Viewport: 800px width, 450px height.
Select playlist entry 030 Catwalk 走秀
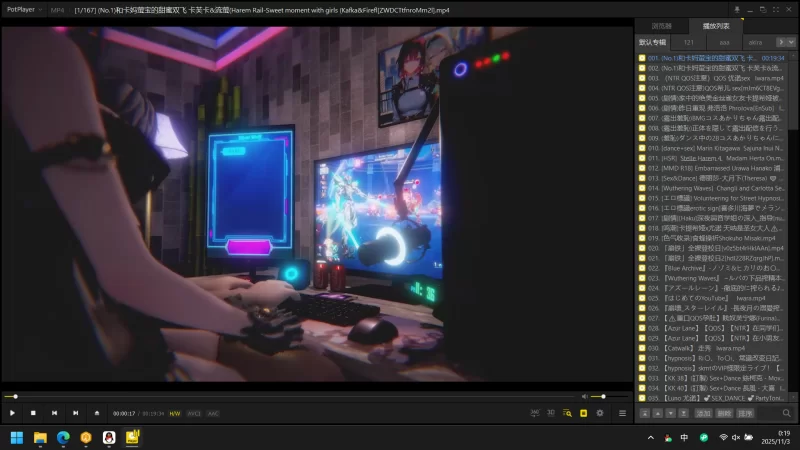(x=712, y=348)
